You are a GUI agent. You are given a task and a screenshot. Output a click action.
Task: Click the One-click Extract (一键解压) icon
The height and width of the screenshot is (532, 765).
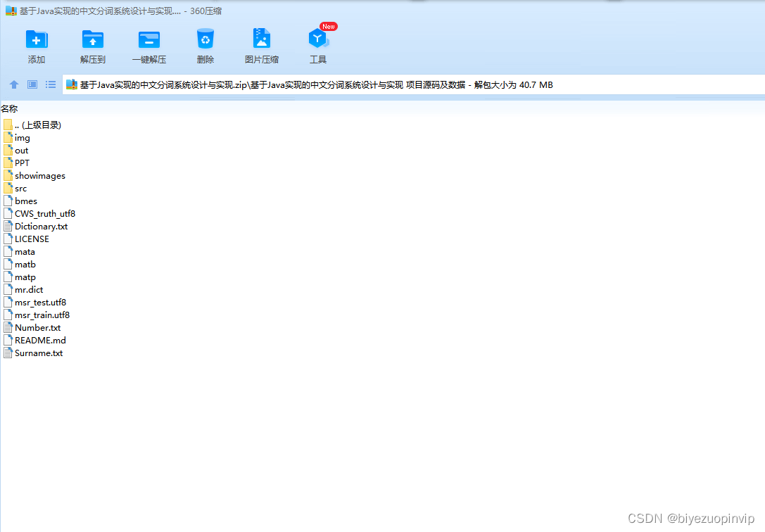point(149,39)
